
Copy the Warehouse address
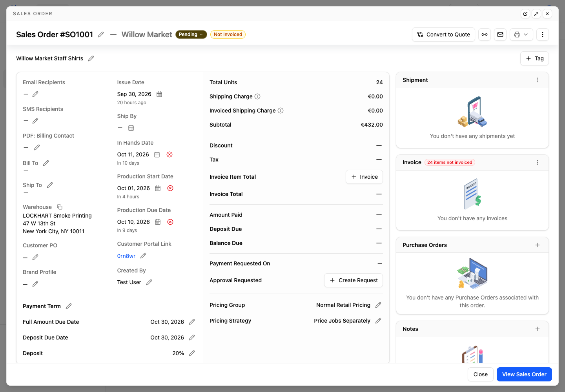[x=60, y=207]
